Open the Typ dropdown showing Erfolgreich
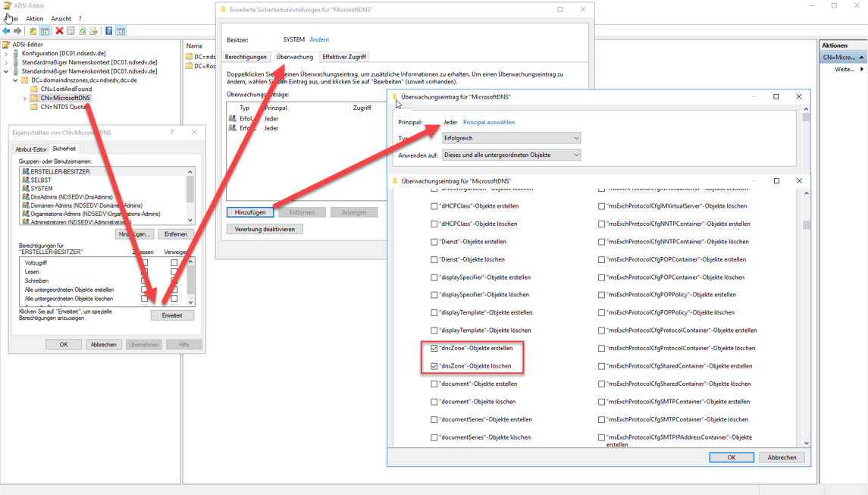This screenshot has width=868, height=495. click(511, 138)
